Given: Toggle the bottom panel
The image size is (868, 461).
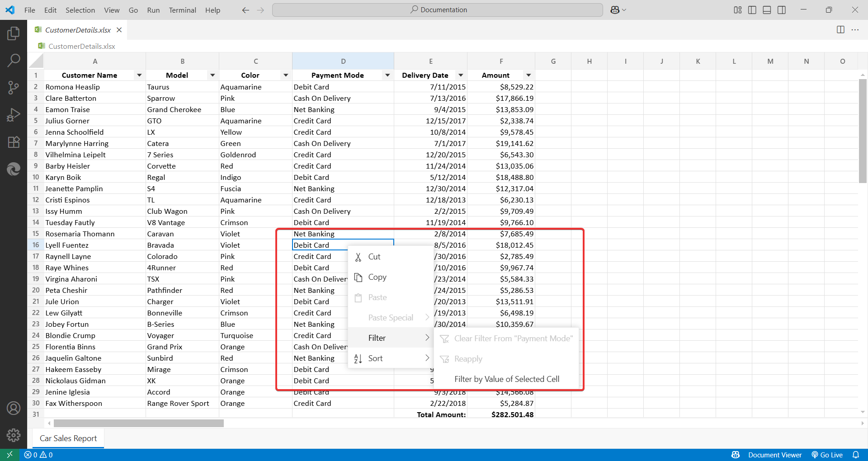Looking at the screenshot, I should [767, 10].
